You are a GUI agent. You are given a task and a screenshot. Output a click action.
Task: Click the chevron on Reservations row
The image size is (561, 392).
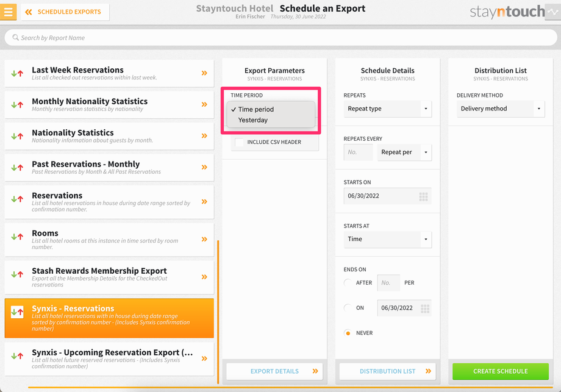[204, 202]
